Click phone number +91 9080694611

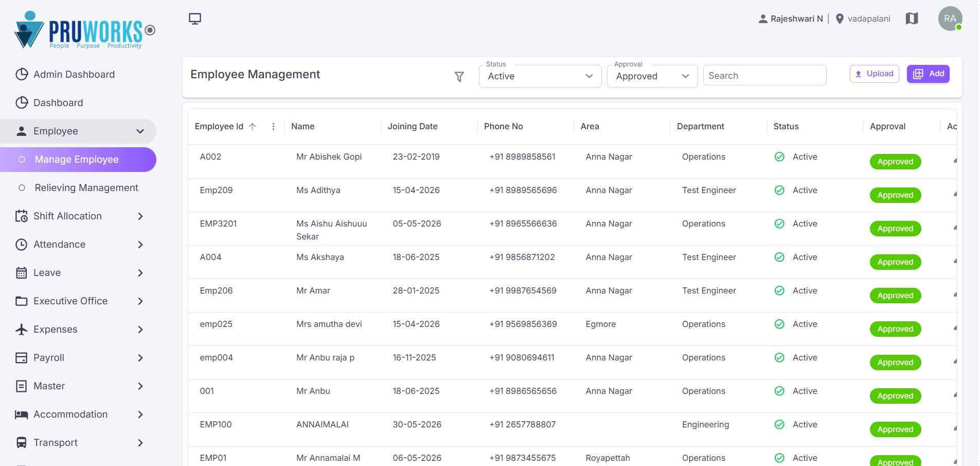click(x=522, y=357)
